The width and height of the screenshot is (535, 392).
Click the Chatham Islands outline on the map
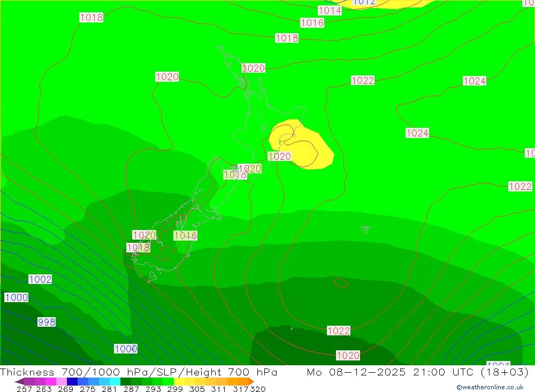coord(365,229)
